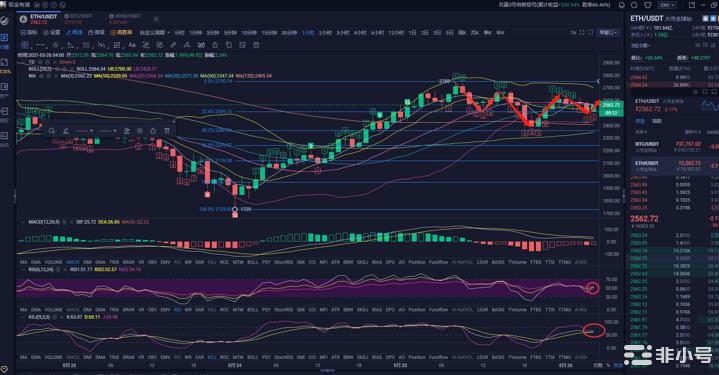Open the second left sidebar chart icon
Image resolution: width=719 pixels, height=375 pixels.
(x=5, y=39)
